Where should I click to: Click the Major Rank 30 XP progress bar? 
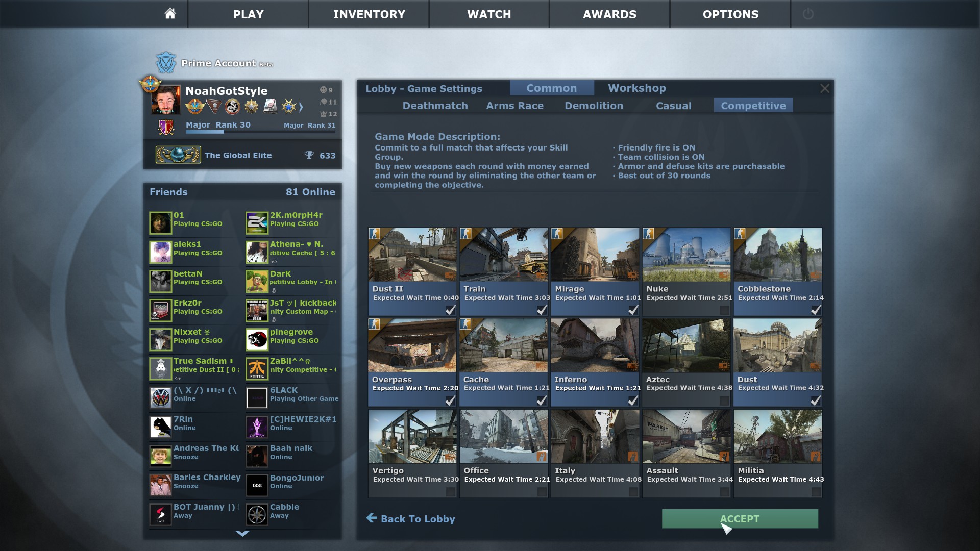pos(260,132)
